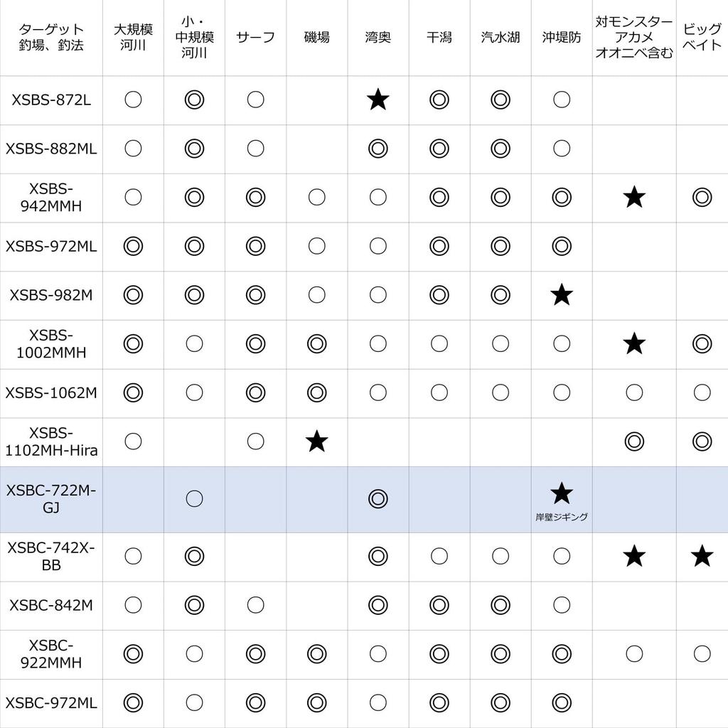Click the single circle in the XSBC-722M-GJ row's 小・中規模河川 cell
The height and width of the screenshot is (728, 728).
(194, 499)
